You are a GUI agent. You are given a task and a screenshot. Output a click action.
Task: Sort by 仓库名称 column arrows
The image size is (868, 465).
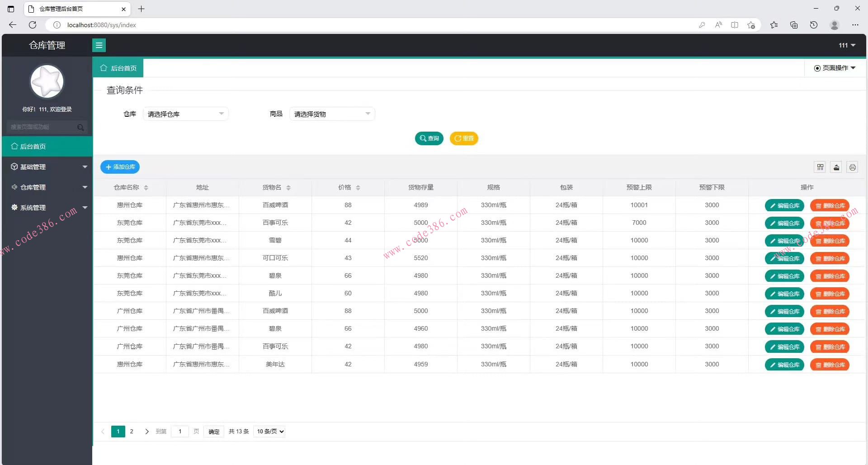coord(146,188)
